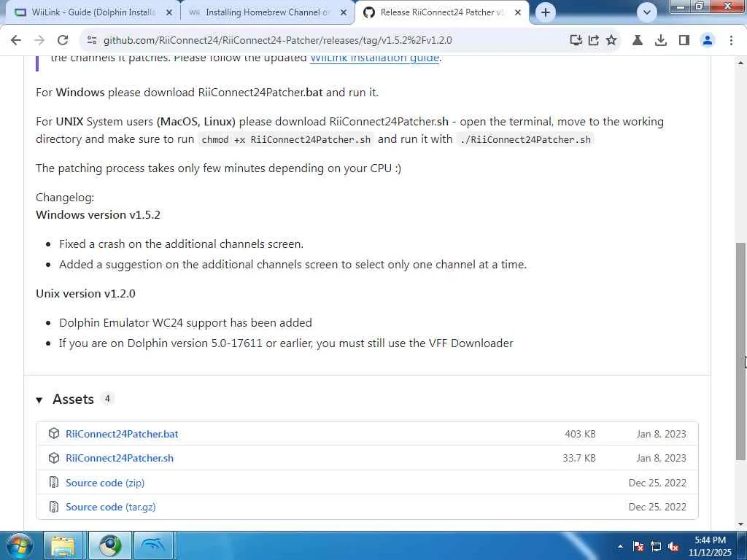Open Chrome Labs flask icon
The height and width of the screenshot is (560, 747).
pos(637,41)
